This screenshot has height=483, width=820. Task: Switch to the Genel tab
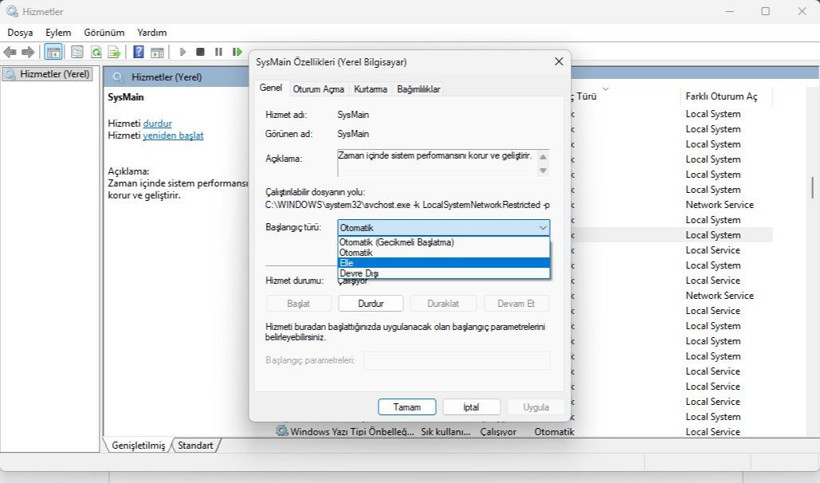point(271,88)
